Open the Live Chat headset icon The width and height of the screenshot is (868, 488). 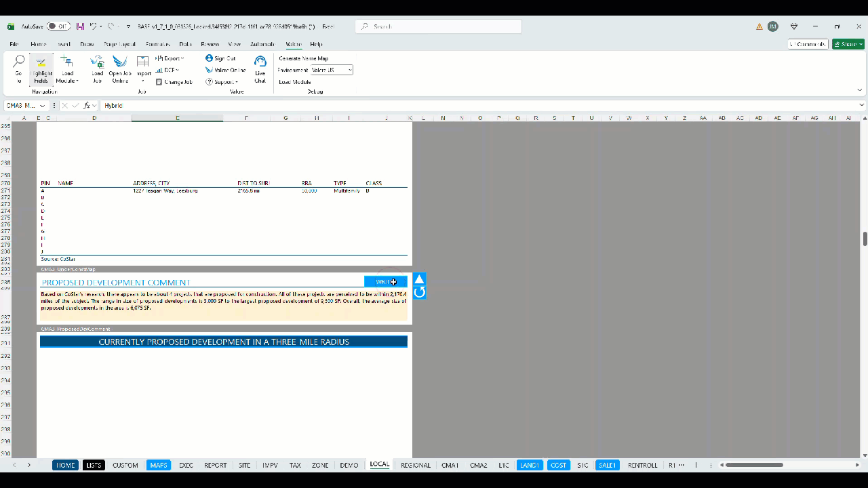pos(260,62)
